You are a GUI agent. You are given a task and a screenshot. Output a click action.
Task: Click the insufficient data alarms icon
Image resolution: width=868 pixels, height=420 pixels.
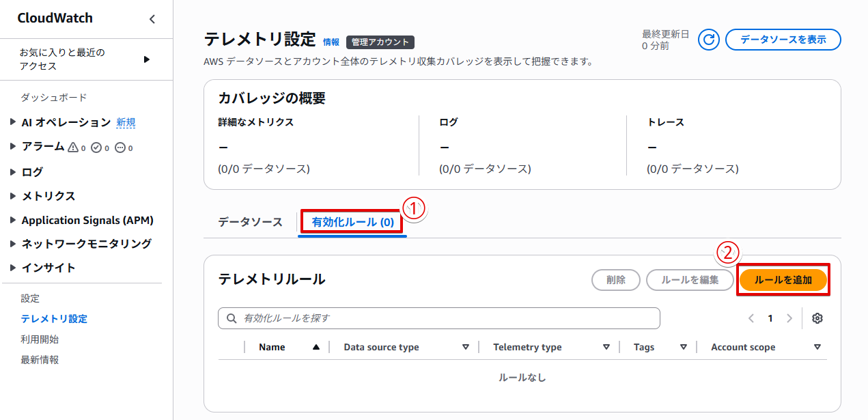tap(120, 147)
